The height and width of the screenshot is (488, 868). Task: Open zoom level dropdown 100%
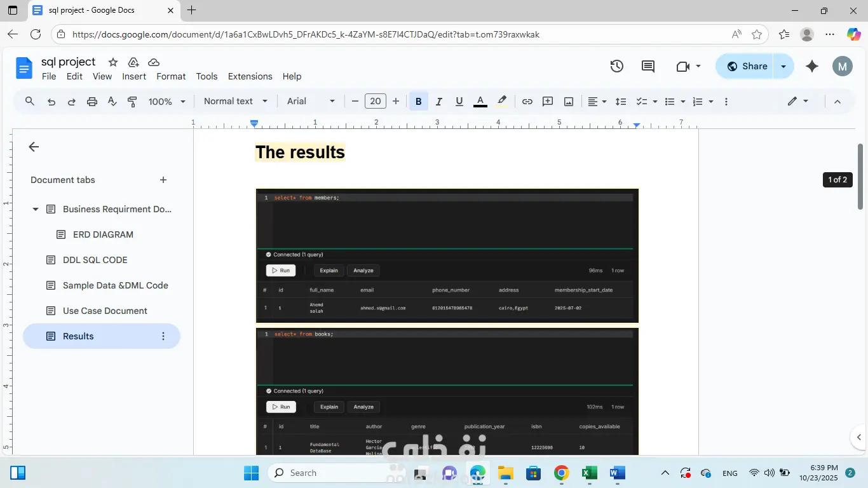pos(167,102)
